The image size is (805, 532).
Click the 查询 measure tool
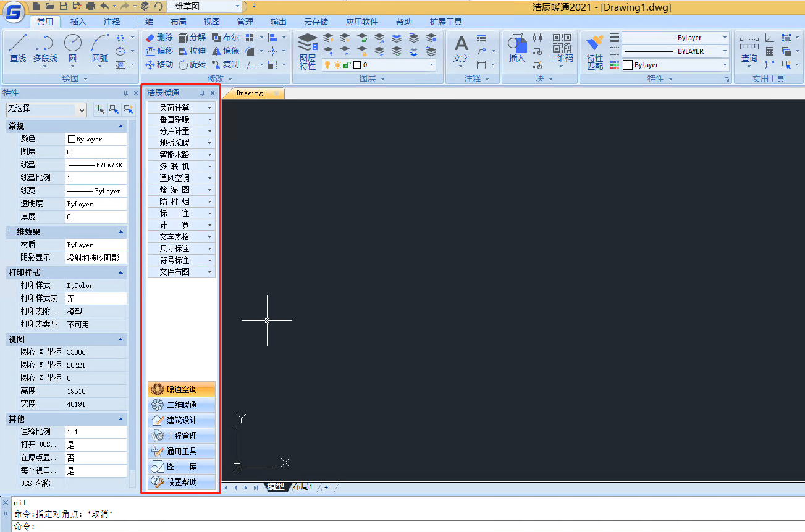[x=749, y=49]
